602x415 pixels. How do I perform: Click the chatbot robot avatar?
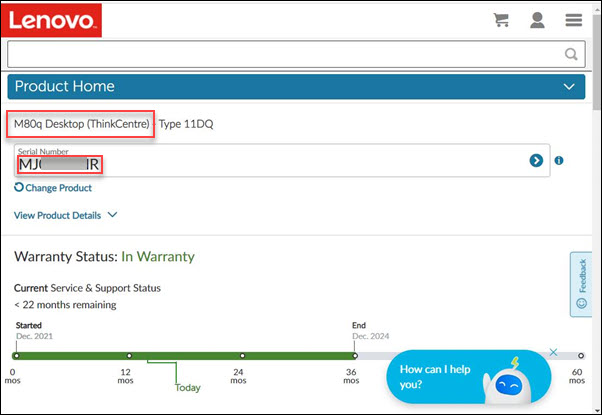pyautogui.click(x=507, y=382)
